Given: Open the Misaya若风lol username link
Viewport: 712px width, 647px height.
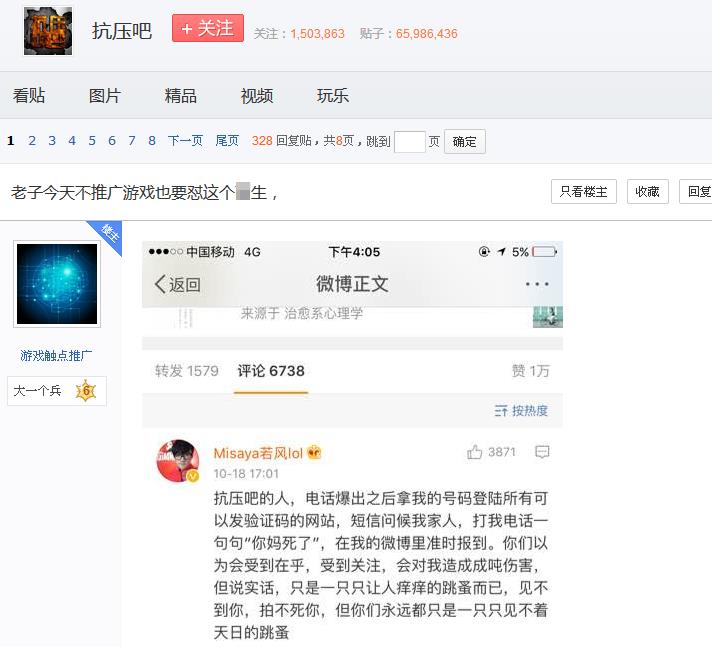Looking at the screenshot, I should tap(258, 453).
